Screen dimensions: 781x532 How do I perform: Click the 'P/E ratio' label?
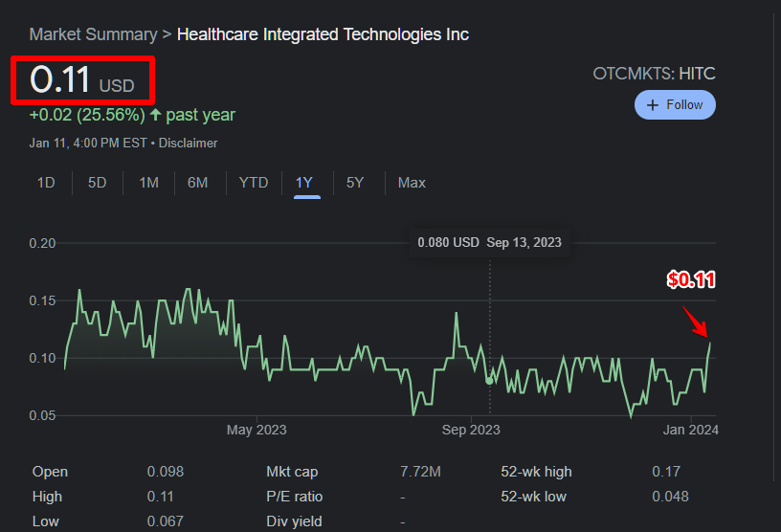click(295, 497)
